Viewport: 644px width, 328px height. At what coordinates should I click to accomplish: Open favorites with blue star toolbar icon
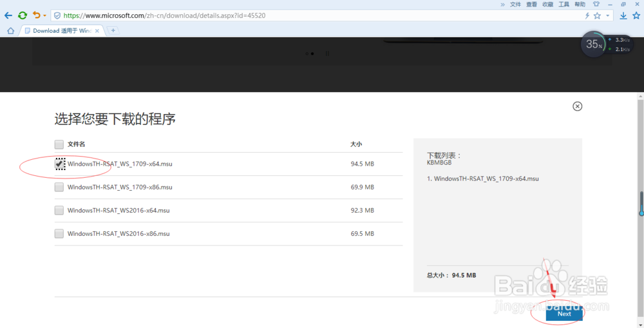click(636, 15)
